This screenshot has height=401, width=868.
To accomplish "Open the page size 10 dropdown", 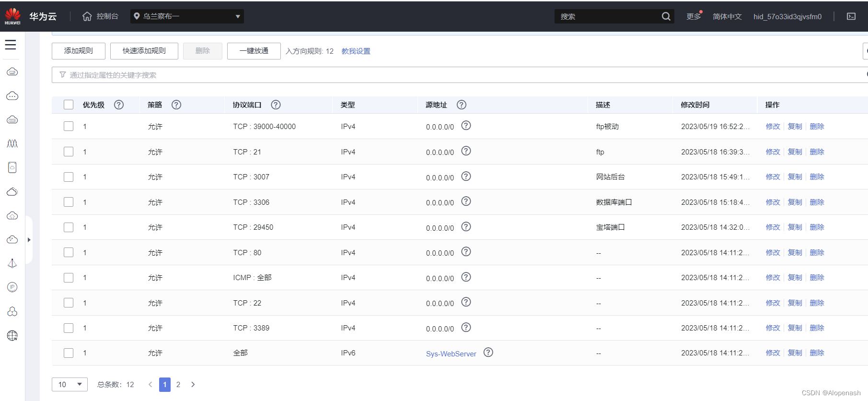I will [x=70, y=384].
